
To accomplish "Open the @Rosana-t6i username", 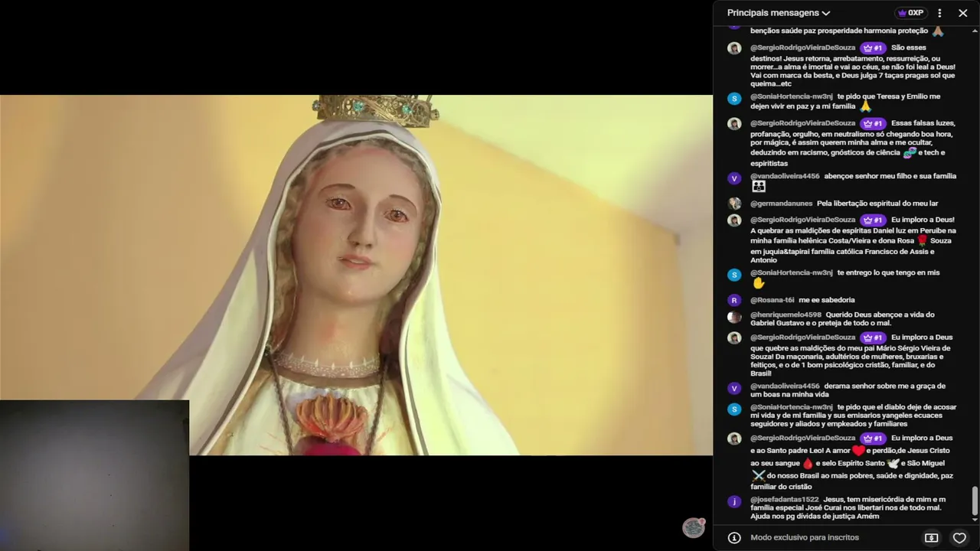I will click(773, 300).
